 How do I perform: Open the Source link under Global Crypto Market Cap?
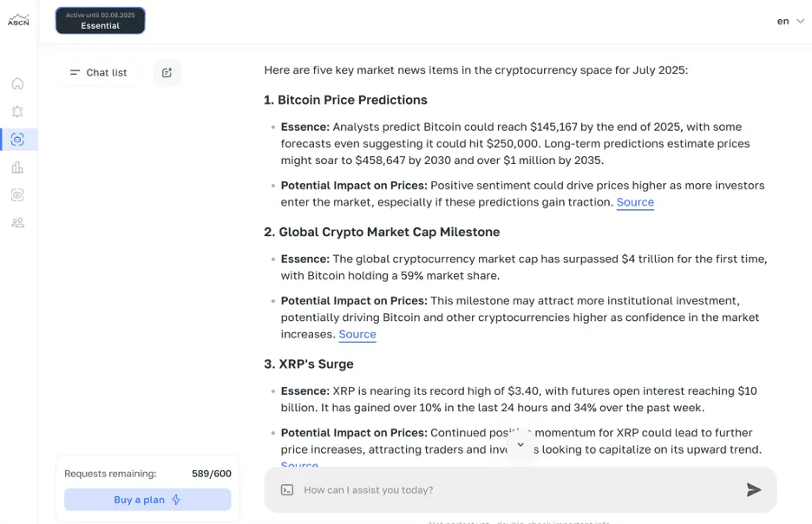[x=357, y=334]
